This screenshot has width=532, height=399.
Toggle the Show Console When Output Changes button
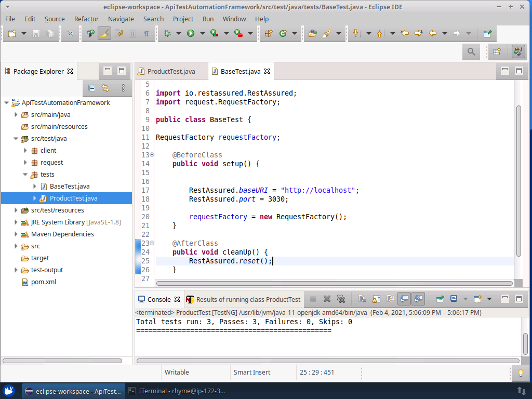click(x=404, y=299)
